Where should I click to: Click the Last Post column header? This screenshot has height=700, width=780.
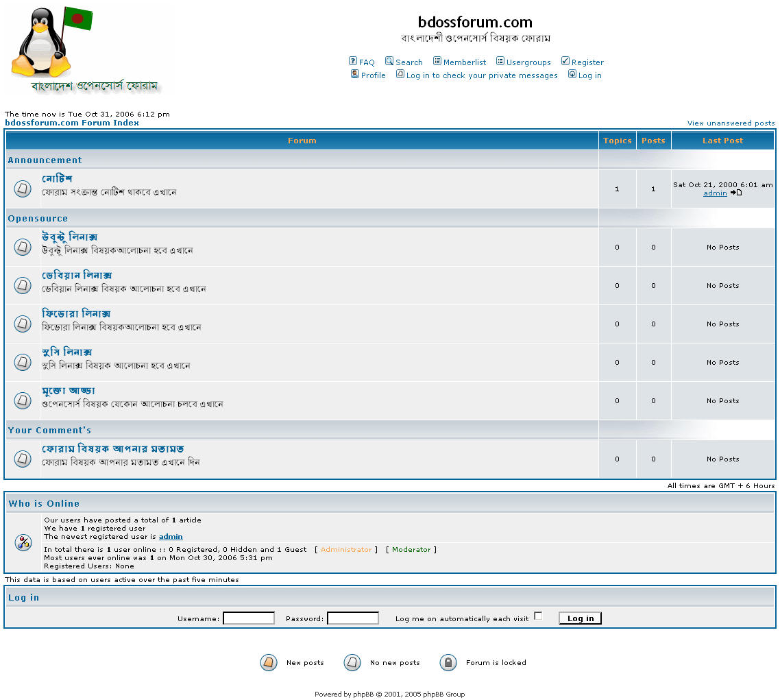[723, 141]
